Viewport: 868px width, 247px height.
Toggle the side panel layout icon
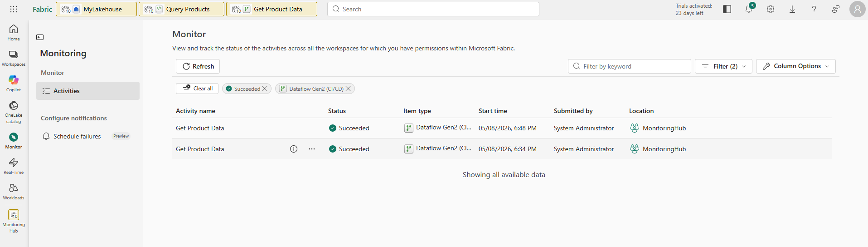click(x=727, y=9)
